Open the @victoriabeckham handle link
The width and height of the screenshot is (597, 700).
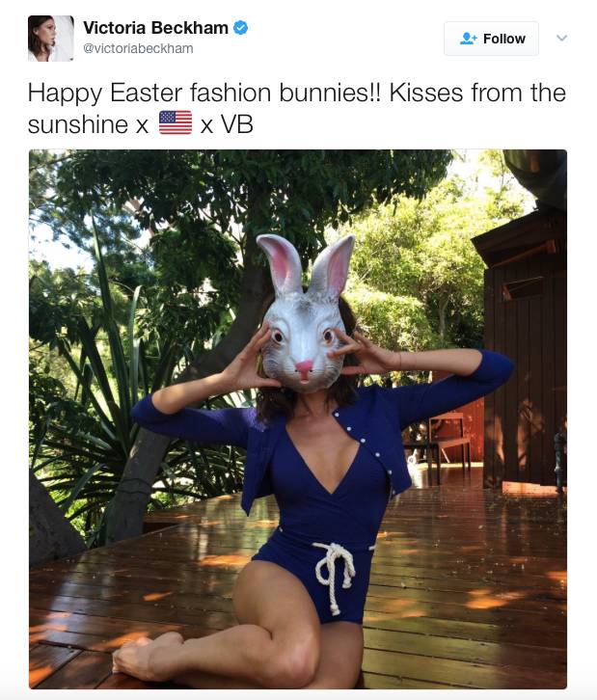click(138, 48)
